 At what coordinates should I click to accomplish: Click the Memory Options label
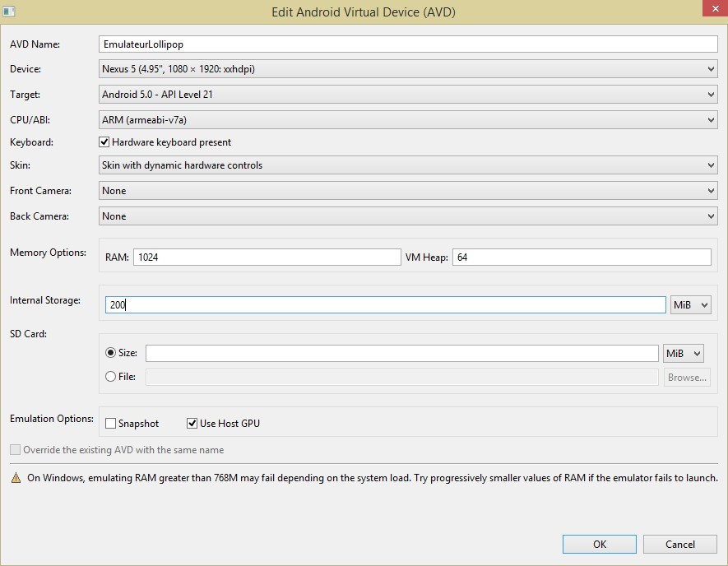(x=49, y=253)
